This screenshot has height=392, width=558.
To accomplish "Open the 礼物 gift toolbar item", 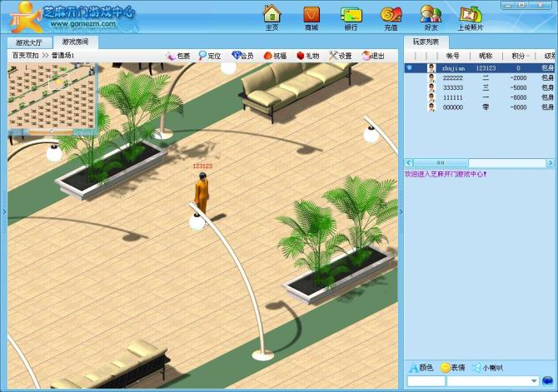I will [307, 56].
